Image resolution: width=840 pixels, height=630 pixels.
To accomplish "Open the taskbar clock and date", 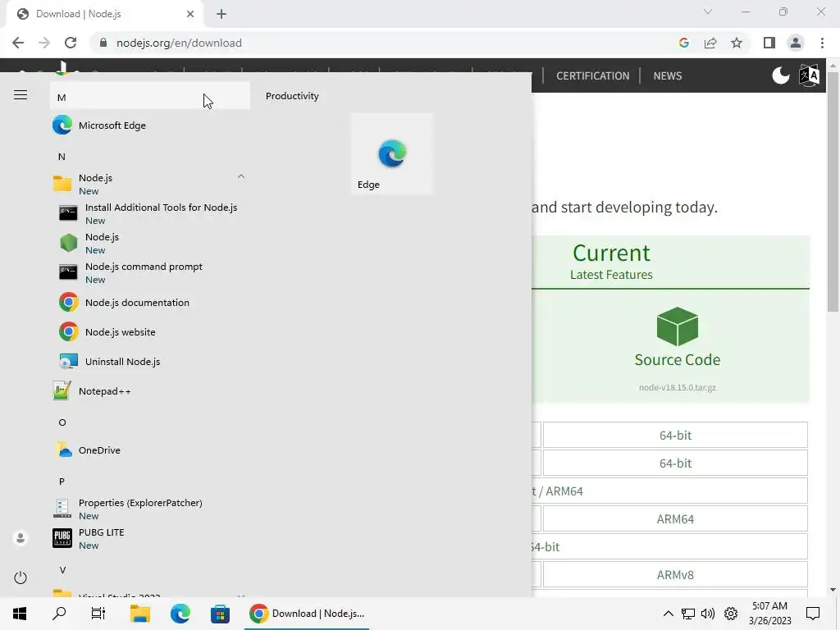I will [769, 614].
